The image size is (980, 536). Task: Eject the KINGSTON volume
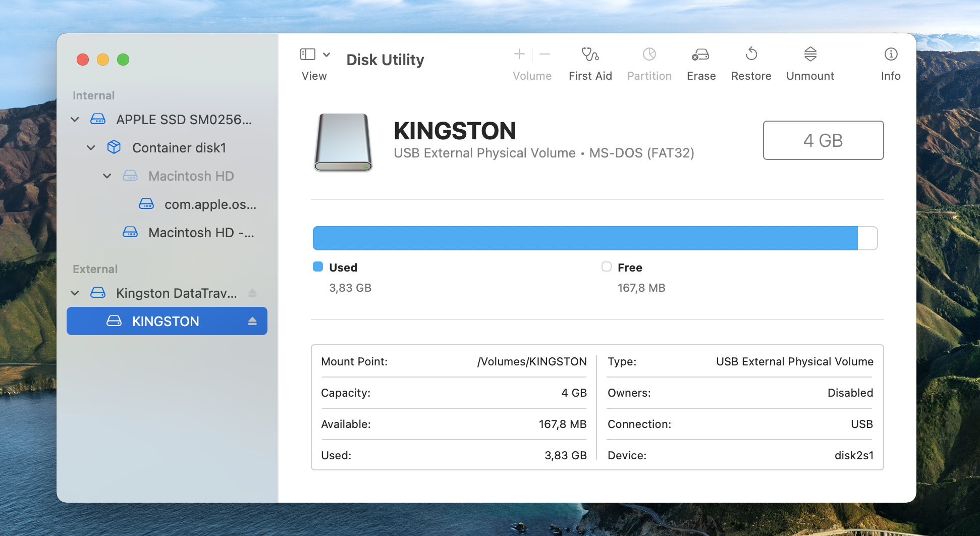click(x=252, y=321)
